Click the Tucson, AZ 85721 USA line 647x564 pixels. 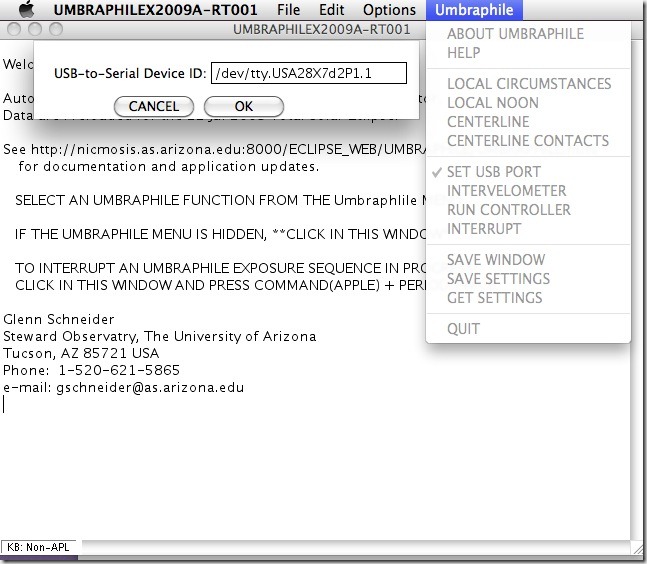coord(81,353)
